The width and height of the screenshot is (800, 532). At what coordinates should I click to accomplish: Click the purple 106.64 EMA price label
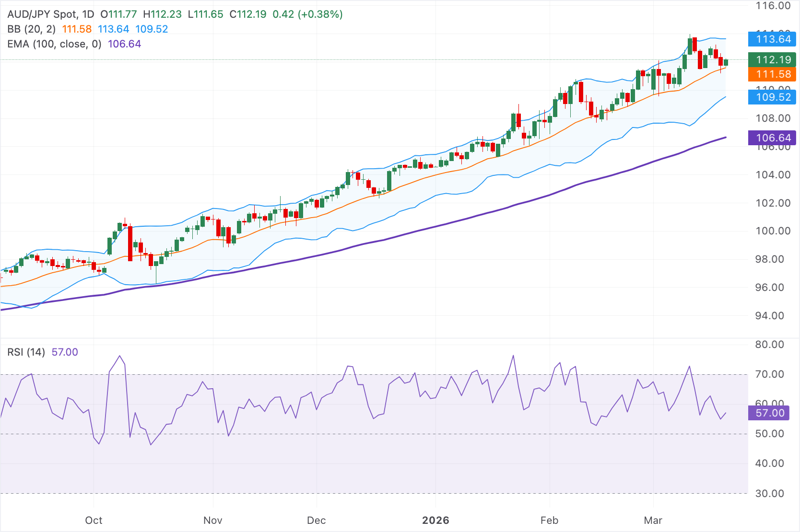772,138
